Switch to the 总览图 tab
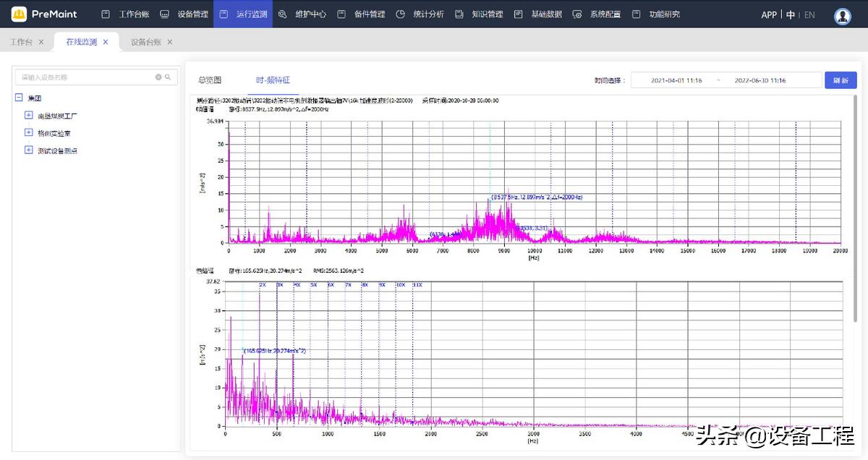The height and width of the screenshot is (460, 868). pyautogui.click(x=210, y=80)
